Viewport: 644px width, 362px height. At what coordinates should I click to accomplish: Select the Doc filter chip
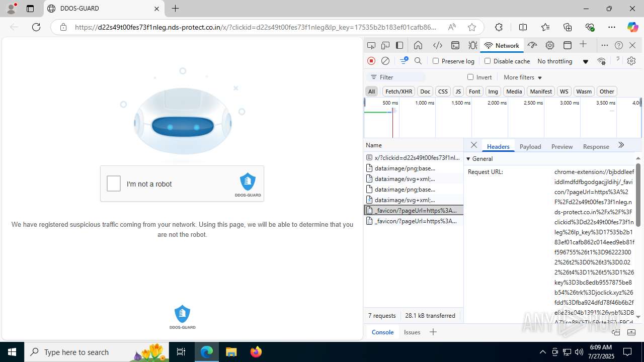pos(425,91)
